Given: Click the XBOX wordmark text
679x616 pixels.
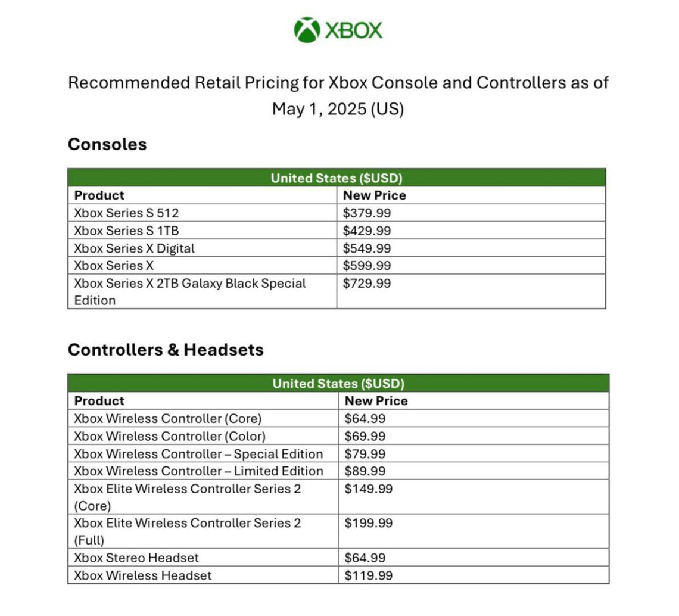Looking at the screenshot, I should [354, 30].
